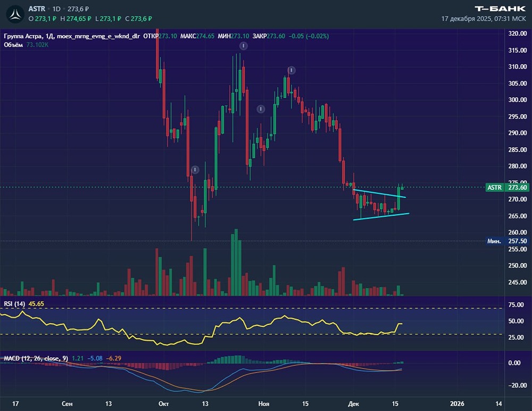Click the 245.00 price axis label

[518, 282]
